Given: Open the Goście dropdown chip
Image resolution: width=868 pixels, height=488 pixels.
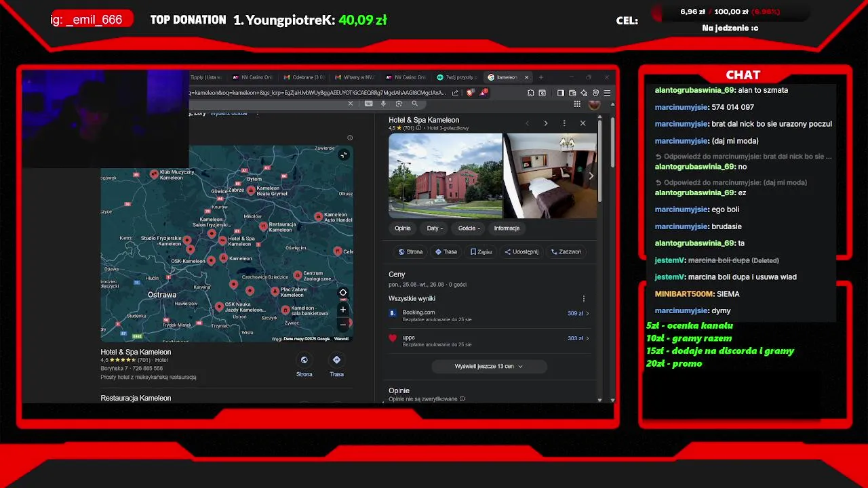Looking at the screenshot, I should [x=469, y=228].
